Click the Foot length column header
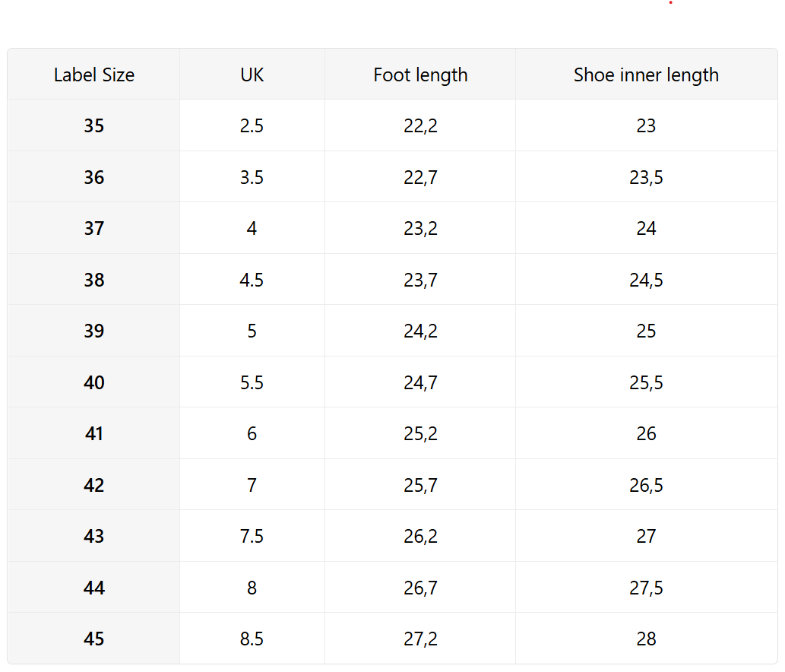The height and width of the screenshot is (672, 785). 420,75
